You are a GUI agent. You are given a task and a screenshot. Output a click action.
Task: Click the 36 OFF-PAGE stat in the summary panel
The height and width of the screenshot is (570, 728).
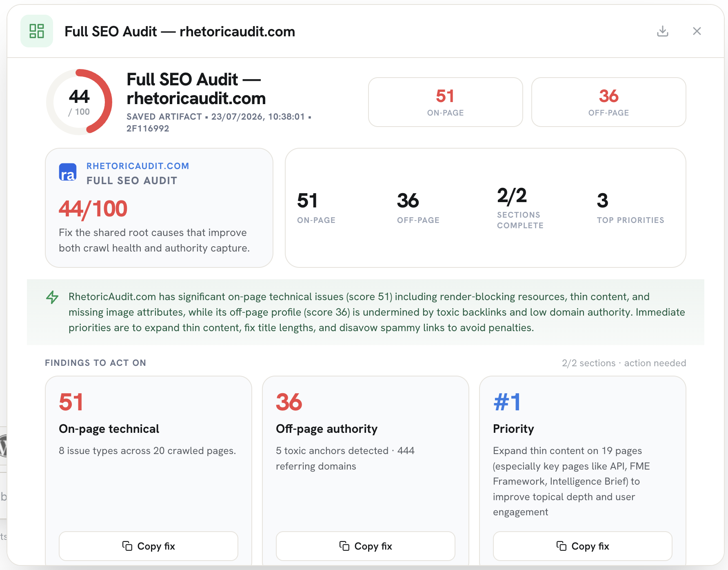tap(418, 208)
